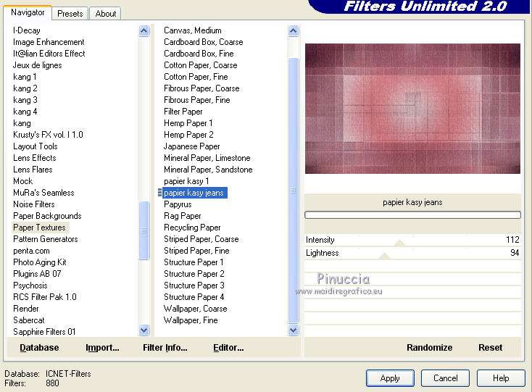Select Plugins AB 07 category
Image resolution: width=532 pixels, height=392 pixels.
coord(37,274)
